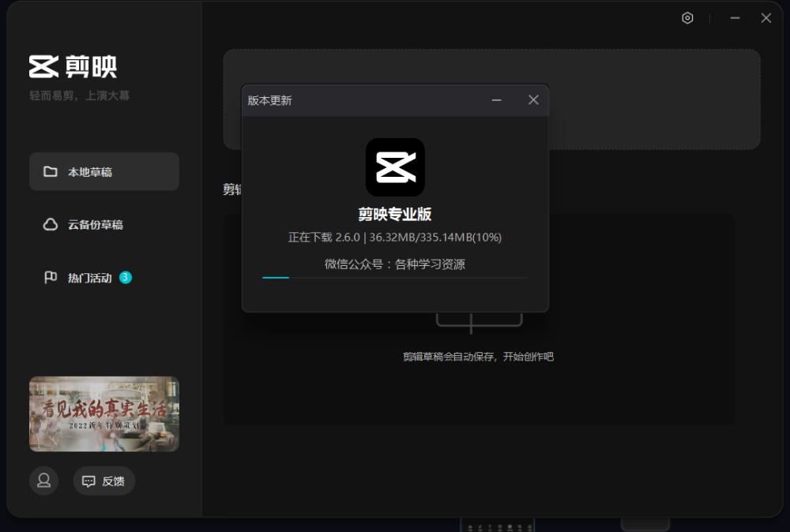Click the 剪映专业版 app icon in the dialog
790x532 pixels.
click(x=396, y=167)
